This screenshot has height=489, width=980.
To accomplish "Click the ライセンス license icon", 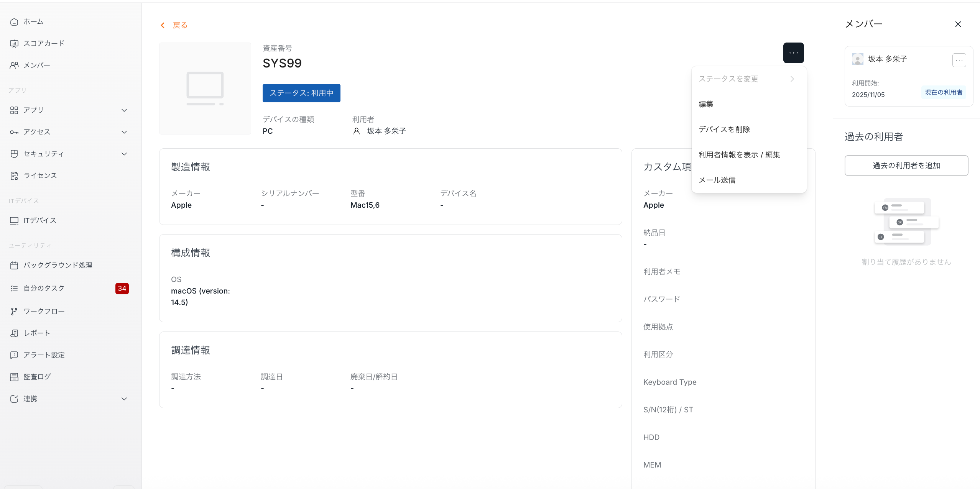I will [14, 176].
